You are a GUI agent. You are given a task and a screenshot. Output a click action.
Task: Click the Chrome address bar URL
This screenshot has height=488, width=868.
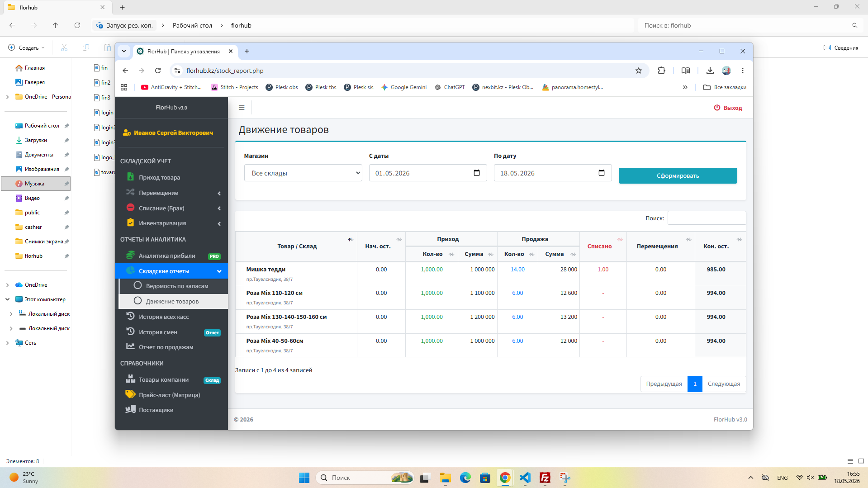tap(225, 71)
